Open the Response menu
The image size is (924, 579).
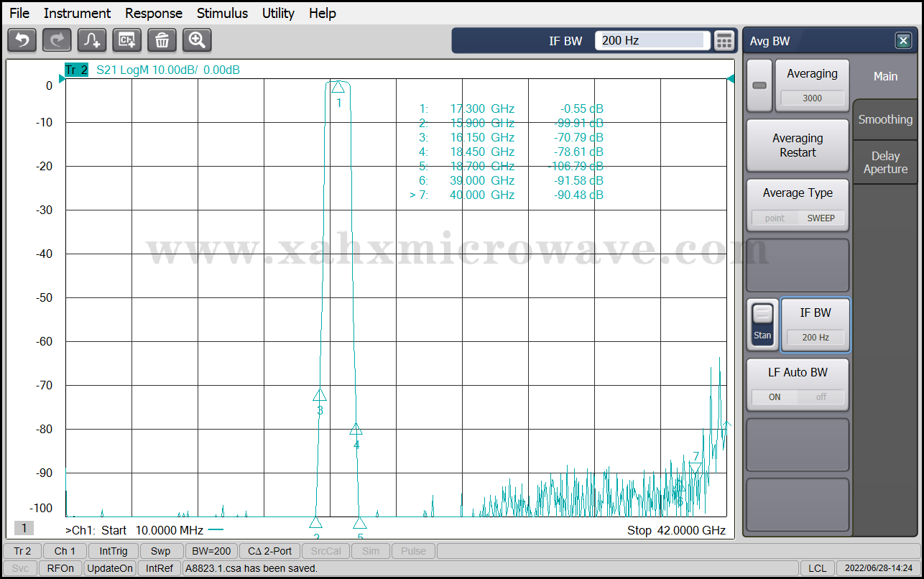click(154, 13)
